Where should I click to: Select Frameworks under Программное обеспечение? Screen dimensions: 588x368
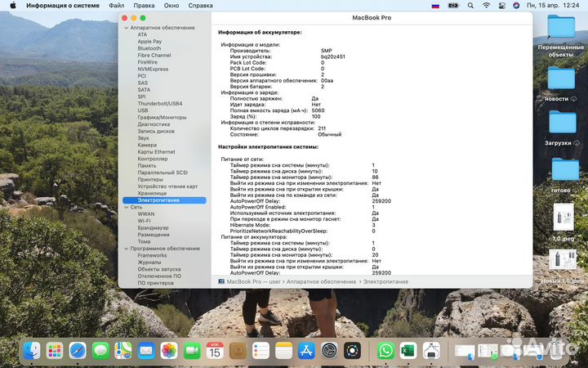pos(152,255)
